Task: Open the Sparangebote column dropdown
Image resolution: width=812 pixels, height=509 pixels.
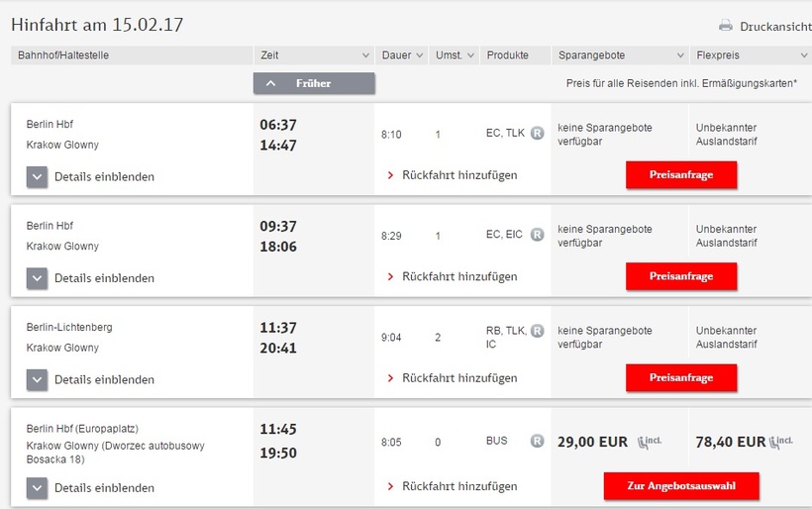Action: tap(619, 55)
